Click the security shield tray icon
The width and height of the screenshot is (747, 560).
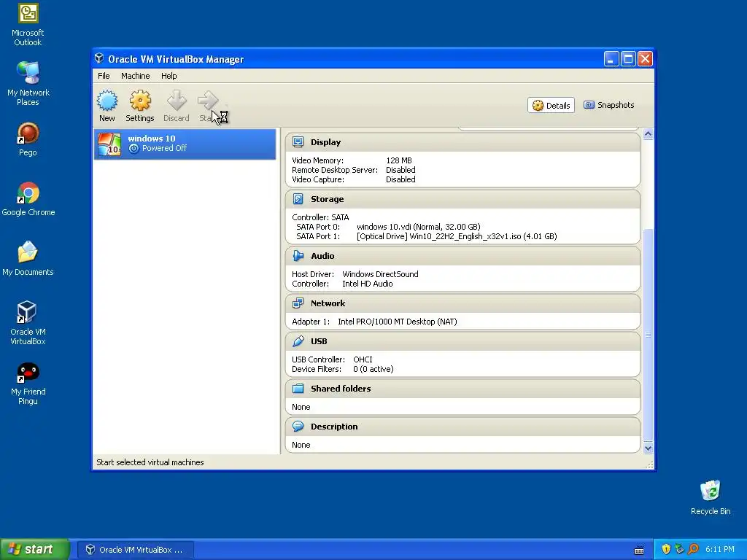[x=666, y=550]
